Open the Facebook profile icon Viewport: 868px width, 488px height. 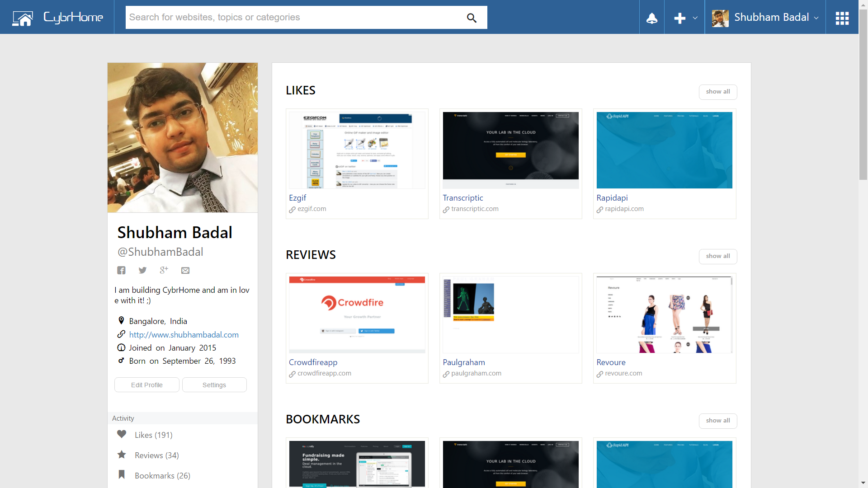click(x=121, y=270)
